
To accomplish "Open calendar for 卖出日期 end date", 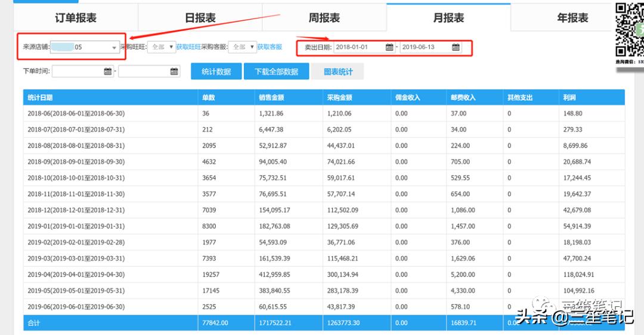I will pyautogui.click(x=456, y=47).
